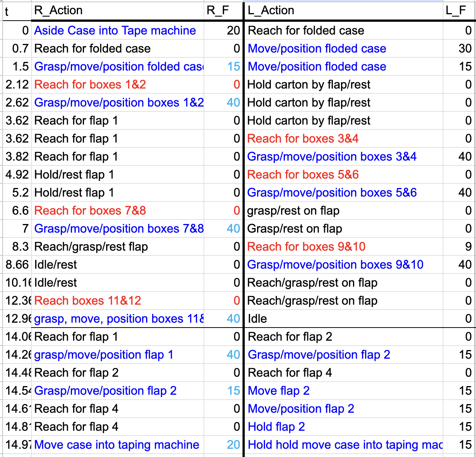
Task: Click the 'Hold flap 2' cell
Action: click(x=276, y=427)
